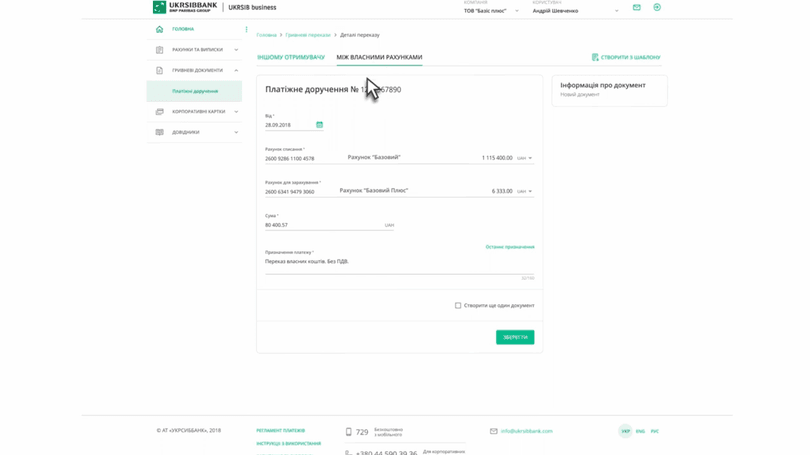Collapse the Гривневі документи sidebar section

point(236,71)
